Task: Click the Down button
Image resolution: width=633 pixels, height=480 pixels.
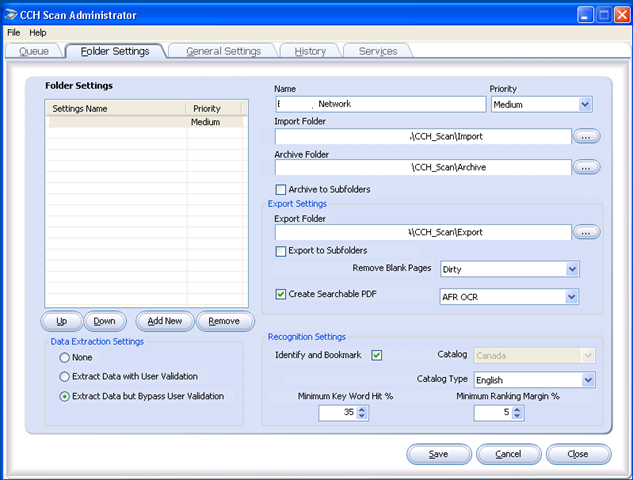Action: 105,321
